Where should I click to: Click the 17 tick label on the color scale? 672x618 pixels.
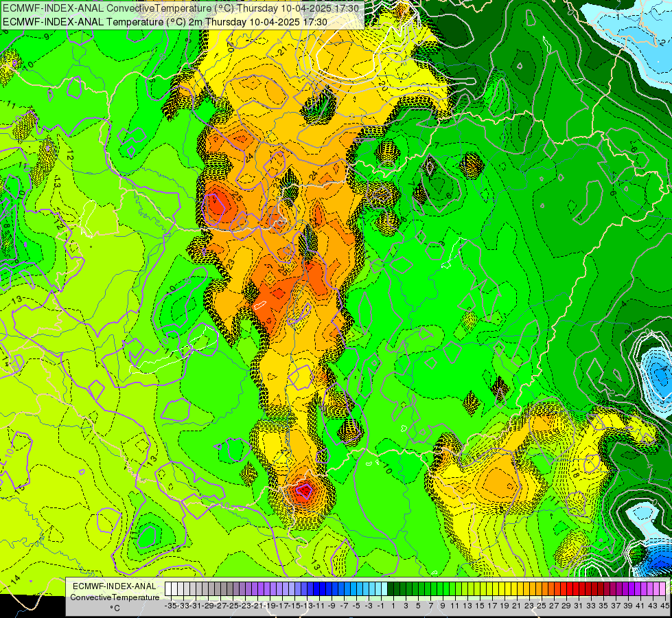coord(492,606)
